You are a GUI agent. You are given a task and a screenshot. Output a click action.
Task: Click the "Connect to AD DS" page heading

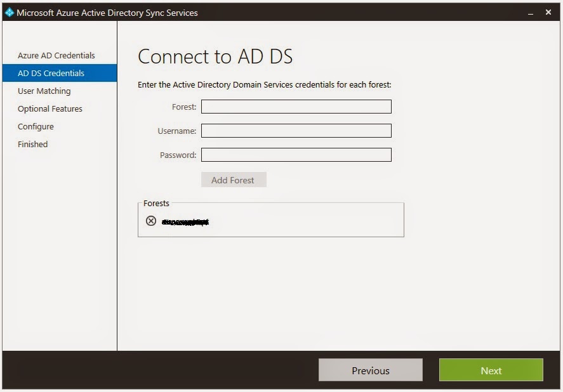pos(216,57)
